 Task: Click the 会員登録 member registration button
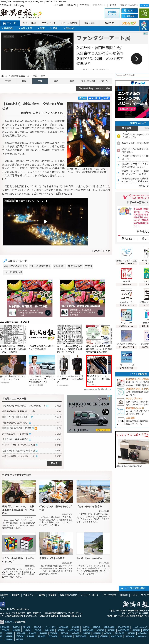(x=129, y=16)
